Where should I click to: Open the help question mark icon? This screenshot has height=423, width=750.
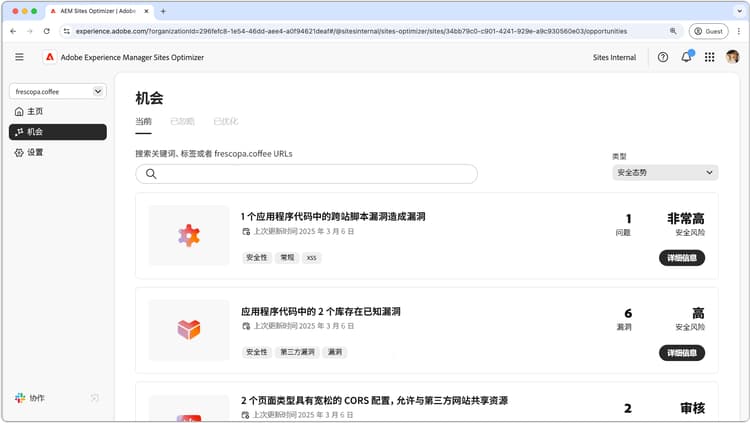tap(662, 57)
